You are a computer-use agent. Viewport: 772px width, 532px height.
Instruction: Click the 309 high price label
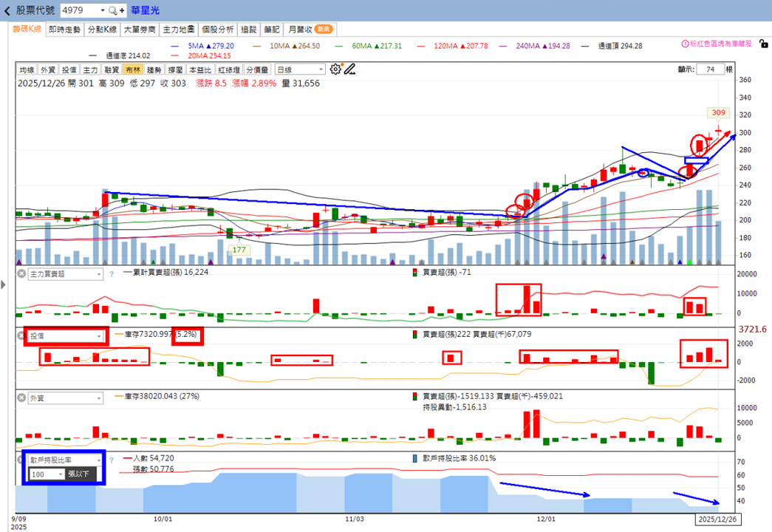pos(718,113)
